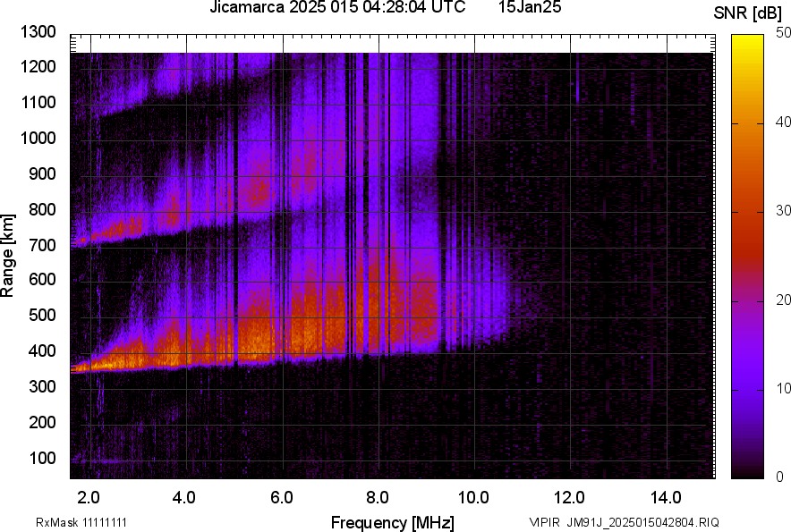
Task: Click the Range [km] axis label
Action: [8, 256]
